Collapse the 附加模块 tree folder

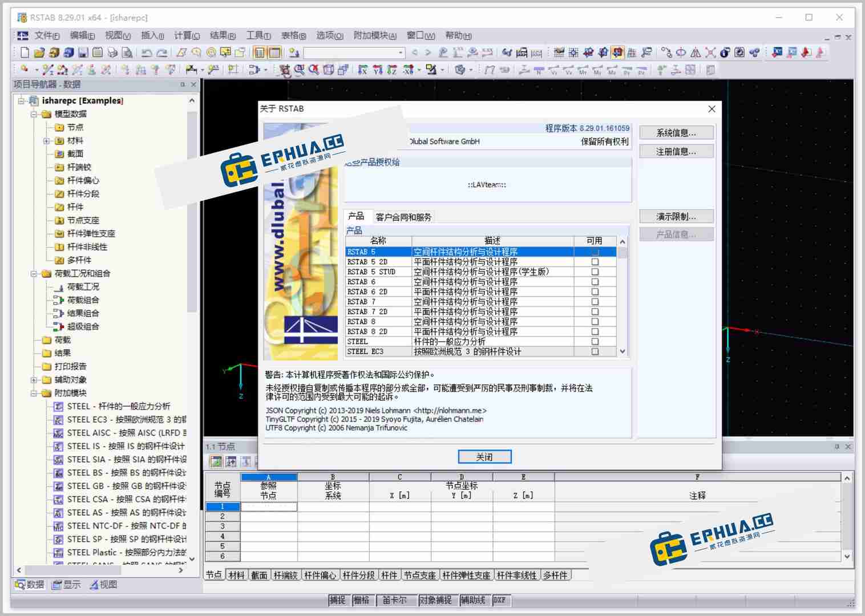(34, 393)
